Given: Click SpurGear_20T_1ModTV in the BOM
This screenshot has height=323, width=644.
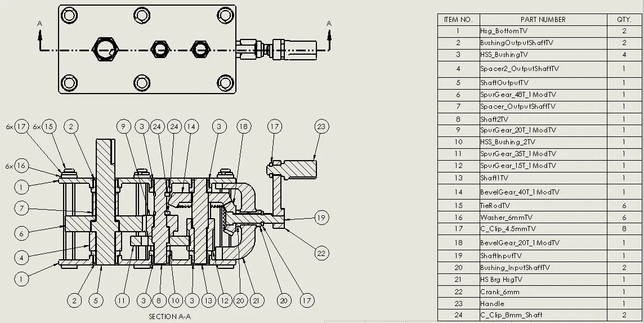Looking at the screenshot, I should coord(543,130).
